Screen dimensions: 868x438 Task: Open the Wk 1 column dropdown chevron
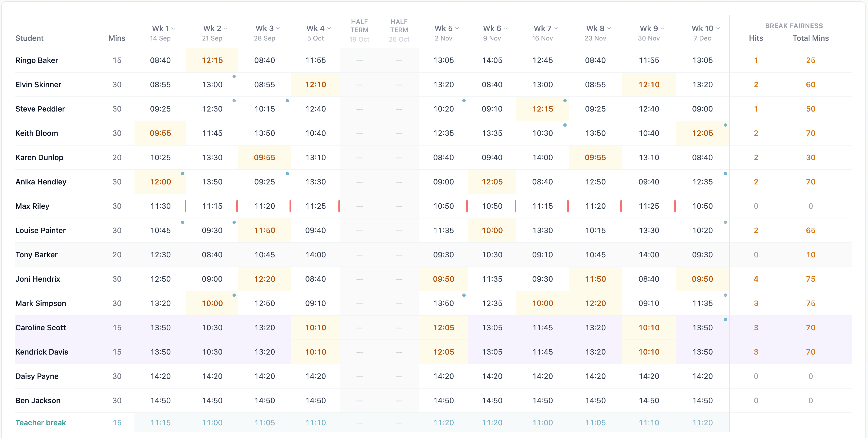click(x=174, y=29)
